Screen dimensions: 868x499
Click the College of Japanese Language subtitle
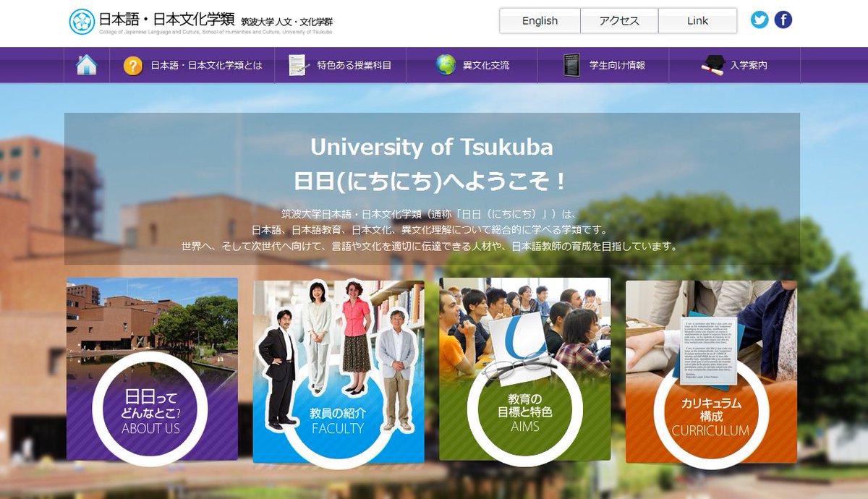(216, 33)
